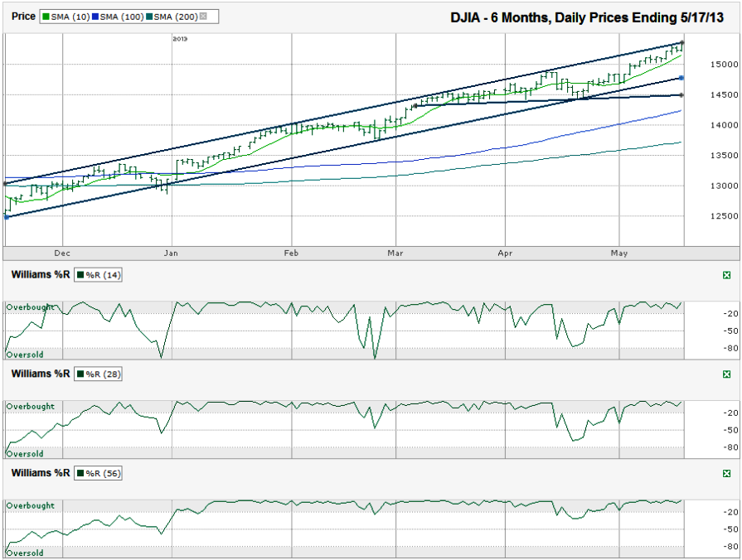Click the Jan month label on the axis
The image size is (742, 560).
[x=171, y=253]
